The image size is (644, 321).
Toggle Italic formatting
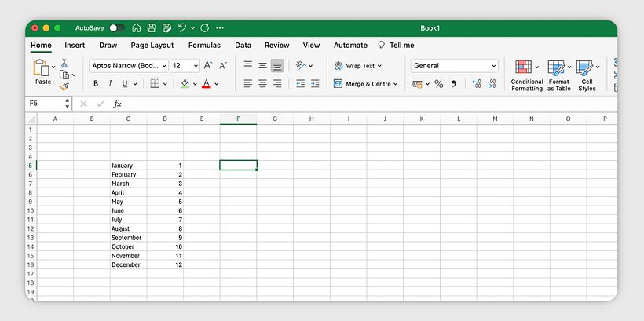click(x=110, y=84)
